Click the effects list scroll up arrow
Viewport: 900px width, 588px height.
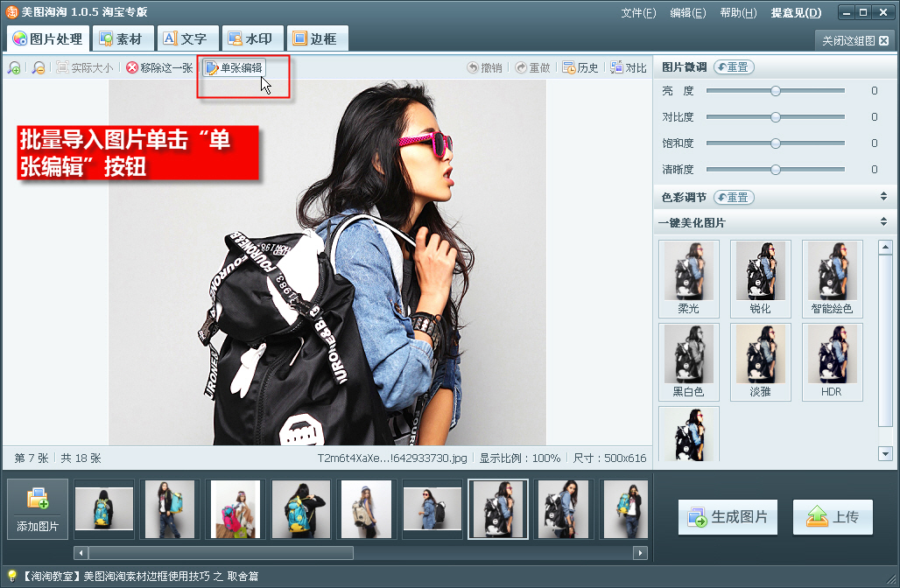(x=886, y=248)
